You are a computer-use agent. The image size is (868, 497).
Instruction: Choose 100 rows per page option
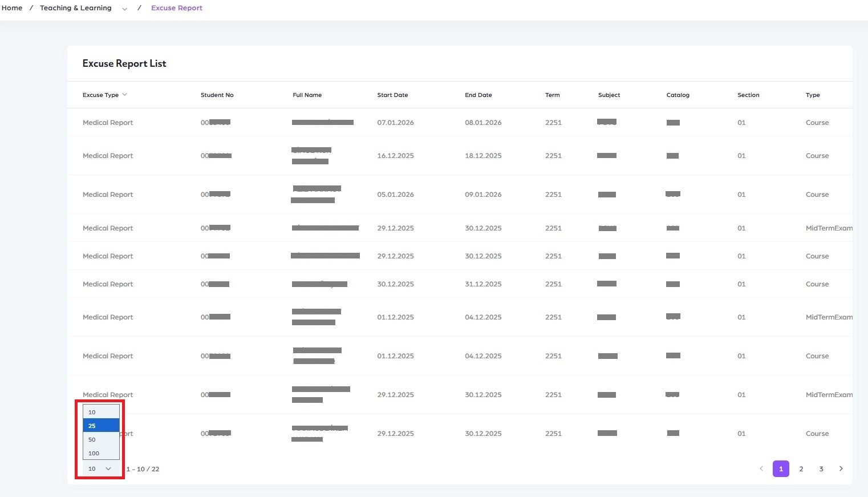point(101,453)
